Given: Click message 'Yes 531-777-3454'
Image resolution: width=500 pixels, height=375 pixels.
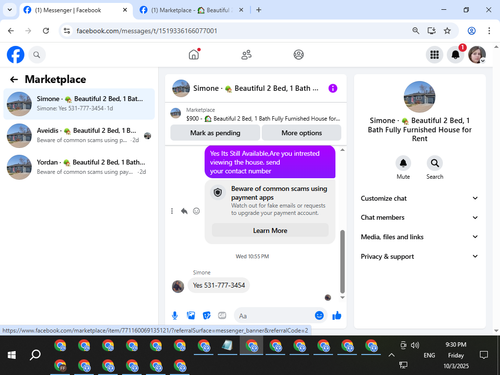Looking at the screenshot, I should pos(219,285).
